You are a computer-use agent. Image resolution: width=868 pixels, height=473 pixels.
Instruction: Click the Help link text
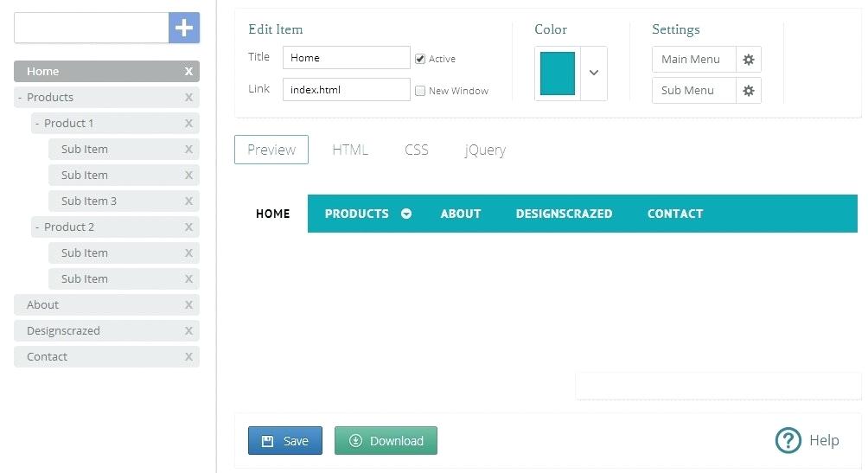point(824,440)
